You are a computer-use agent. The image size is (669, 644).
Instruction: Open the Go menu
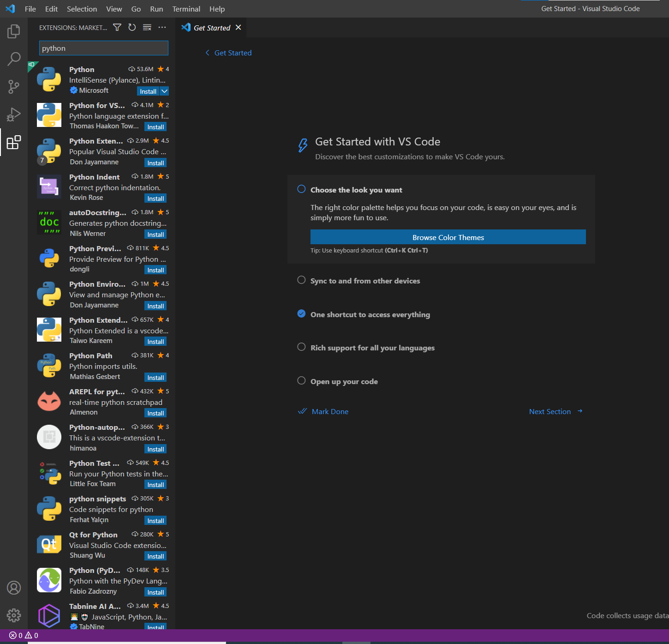point(136,9)
